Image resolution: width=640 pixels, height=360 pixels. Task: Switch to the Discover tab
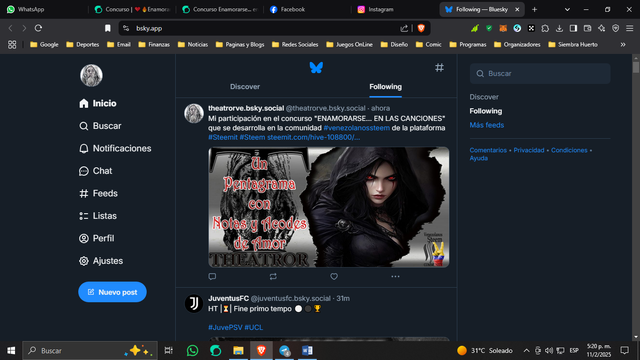[x=245, y=87]
